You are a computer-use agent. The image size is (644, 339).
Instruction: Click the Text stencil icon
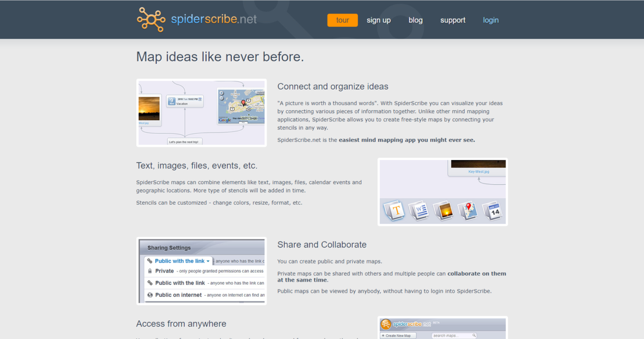(394, 211)
